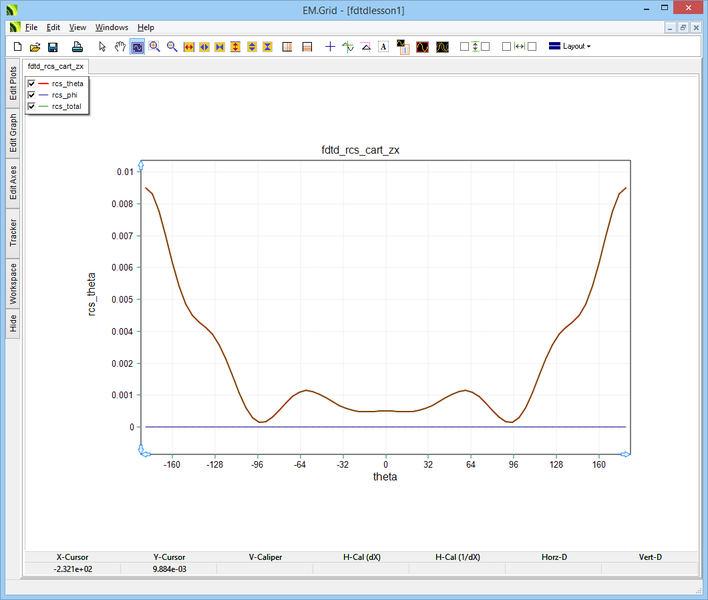Click the Print icon
Screen dimensions: 708x600
77,46
